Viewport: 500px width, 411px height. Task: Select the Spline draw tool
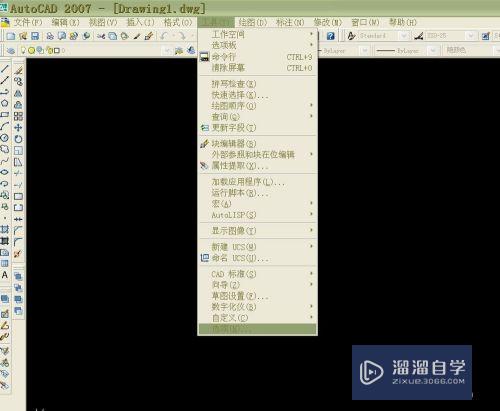[5, 161]
